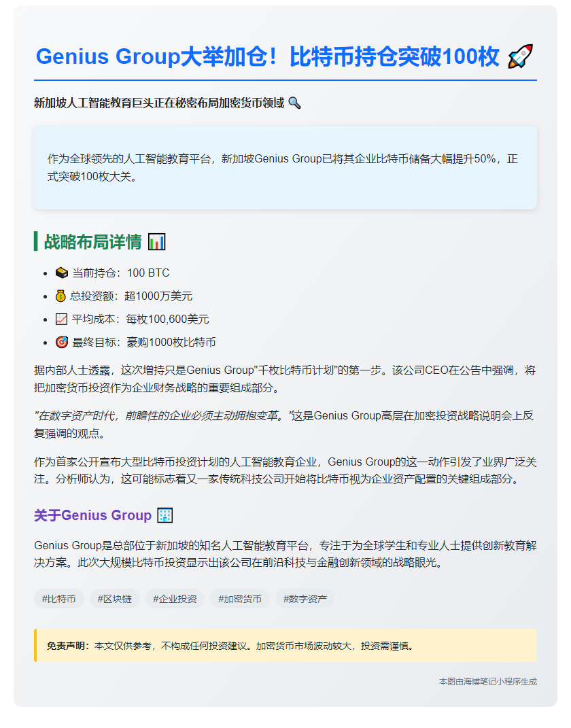Screen dimensions: 571x728
Task: Click the building emoji beside 关于Genius Group
Action: (x=165, y=515)
